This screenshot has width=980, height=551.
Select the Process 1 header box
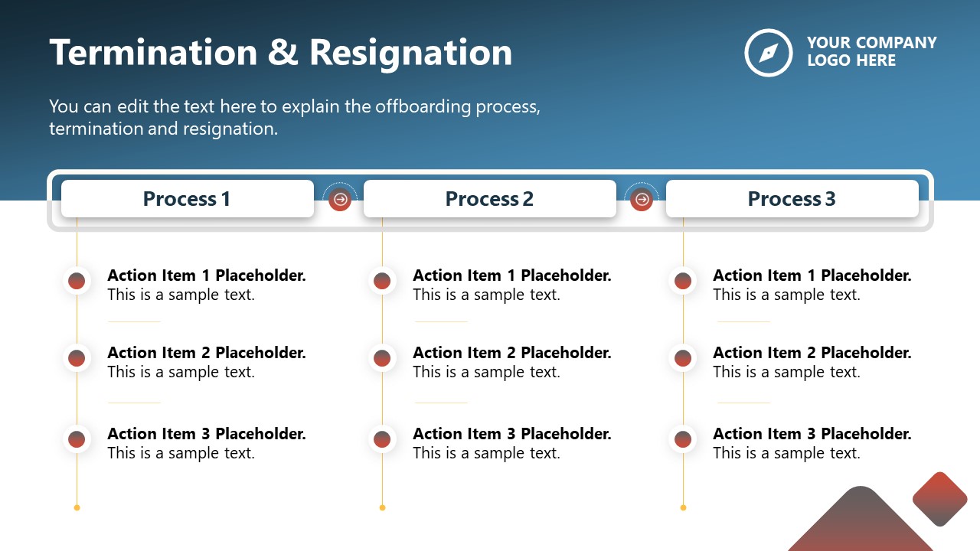pyautogui.click(x=187, y=199)
